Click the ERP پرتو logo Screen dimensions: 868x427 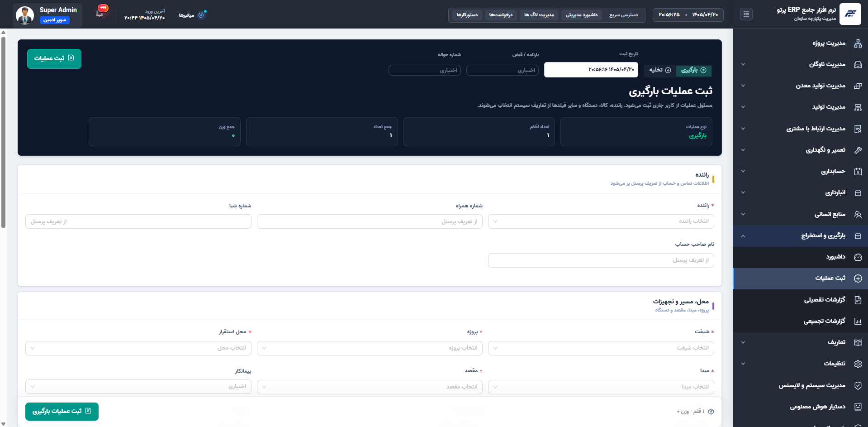(850, 14)
